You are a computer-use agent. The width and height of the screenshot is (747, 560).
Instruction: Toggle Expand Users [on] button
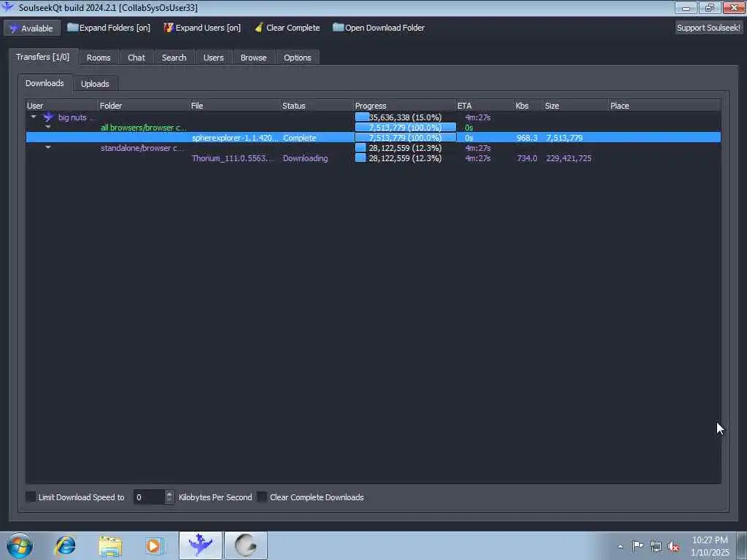pyautogui.click(x=202, y=28)
